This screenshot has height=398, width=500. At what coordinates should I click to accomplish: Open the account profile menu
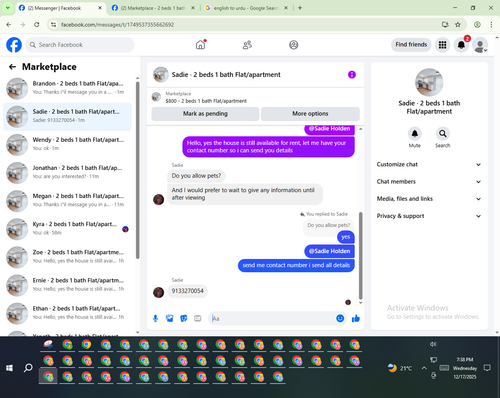click(480, 45)
